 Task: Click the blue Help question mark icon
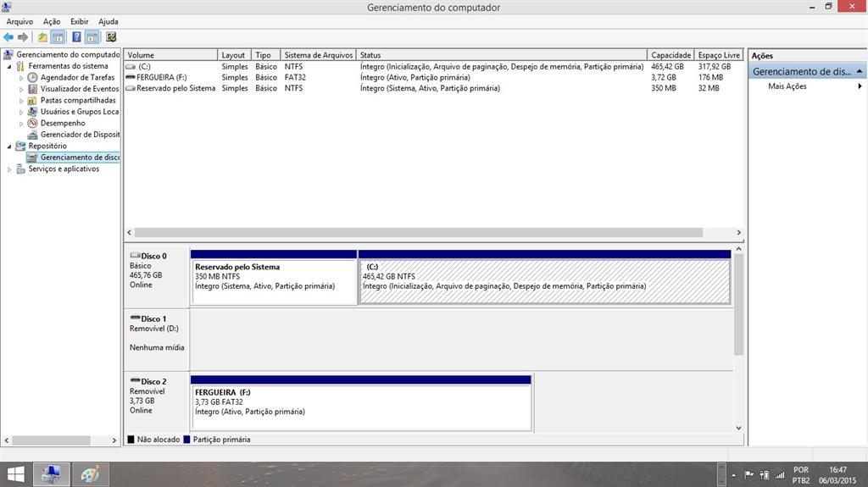(76, 37)
